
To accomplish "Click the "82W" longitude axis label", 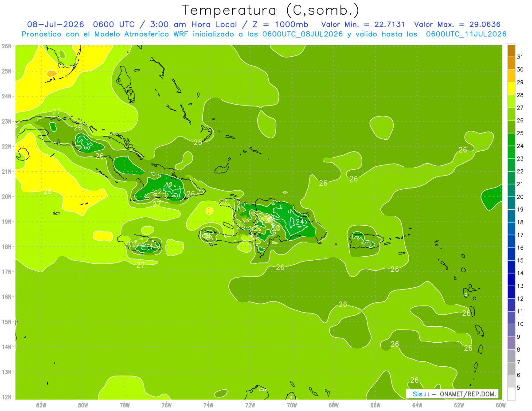I will (41, 405).
